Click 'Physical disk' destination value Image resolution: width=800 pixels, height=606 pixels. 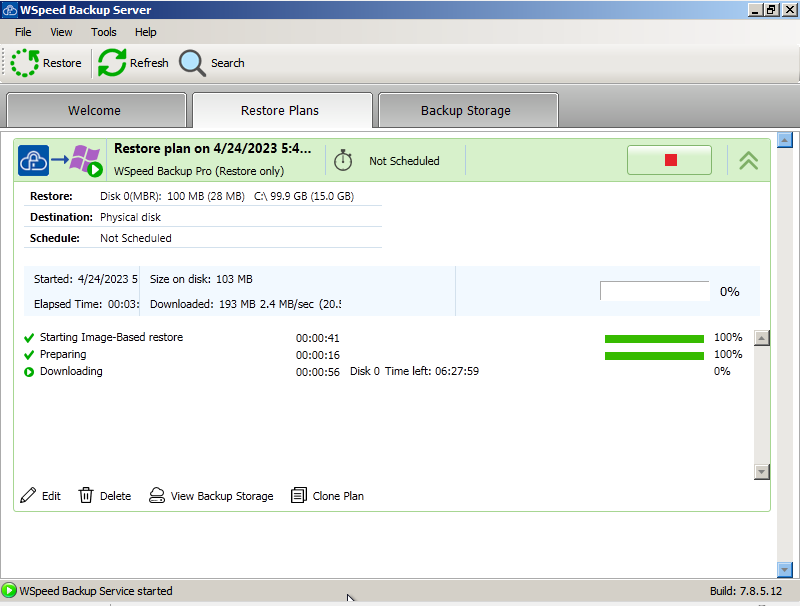click(130, 217)
